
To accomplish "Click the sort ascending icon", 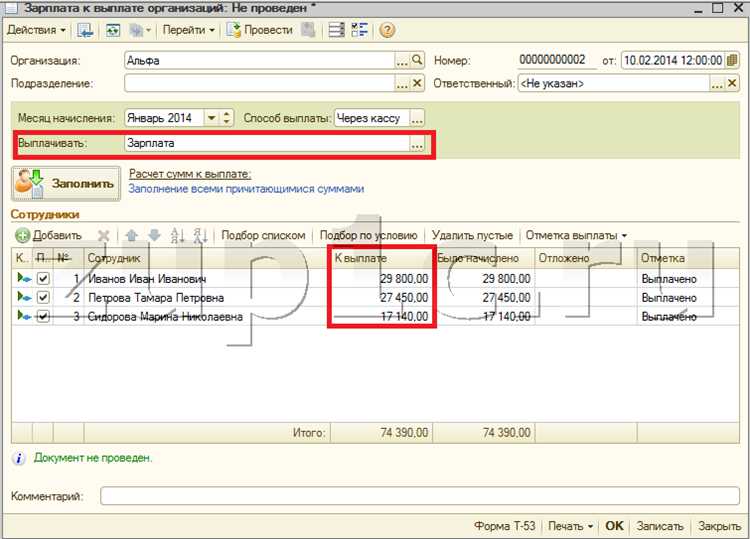I will coord(177,235).
